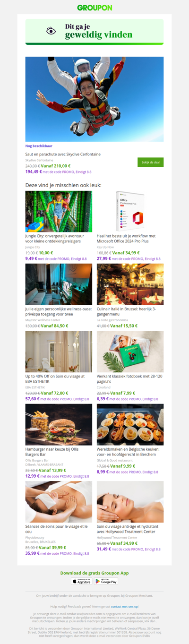Click the Groupon logo at the top
Screen dimensions: 189x644
tap(94, 8)
